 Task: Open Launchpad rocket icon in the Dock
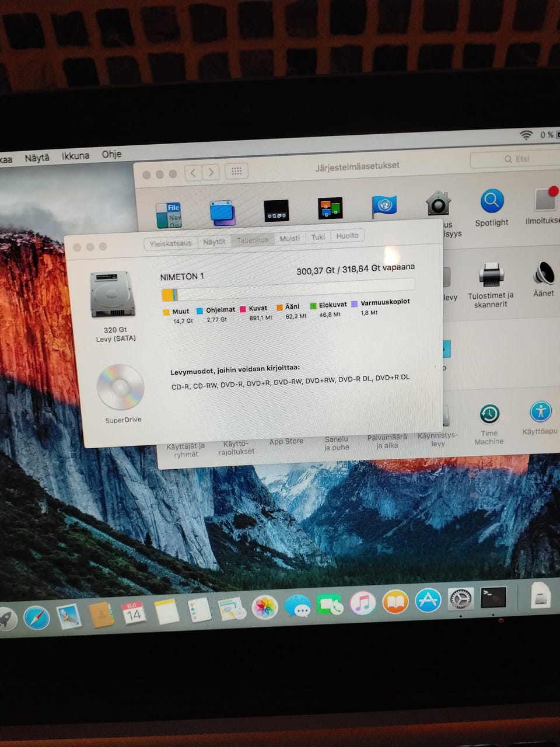click(6, 619)
